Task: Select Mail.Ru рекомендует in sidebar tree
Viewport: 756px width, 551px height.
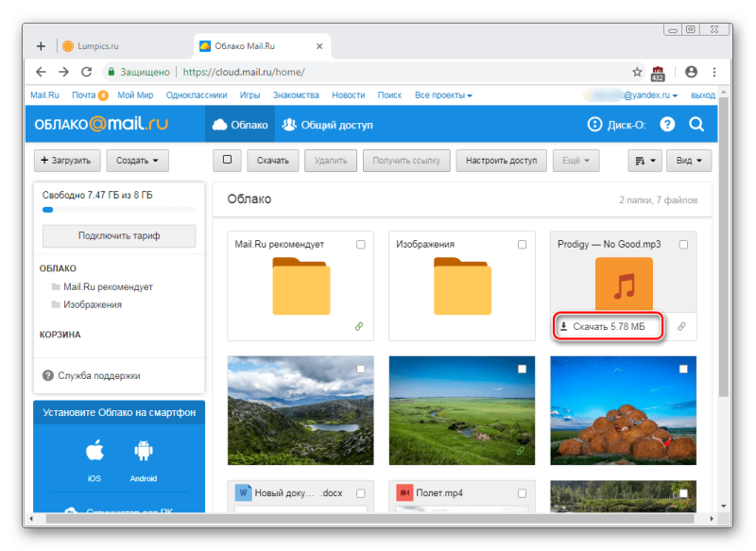Action: point(108,286)
